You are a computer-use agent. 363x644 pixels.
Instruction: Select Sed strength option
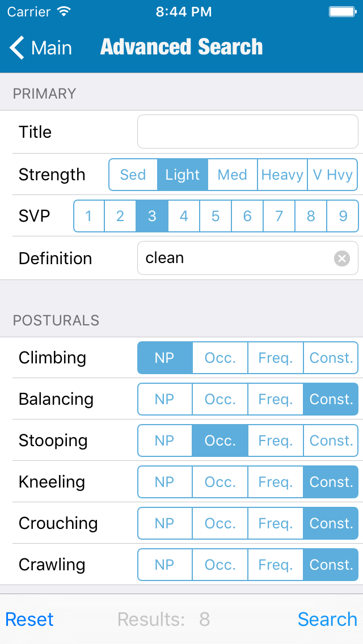pos(133,175)
